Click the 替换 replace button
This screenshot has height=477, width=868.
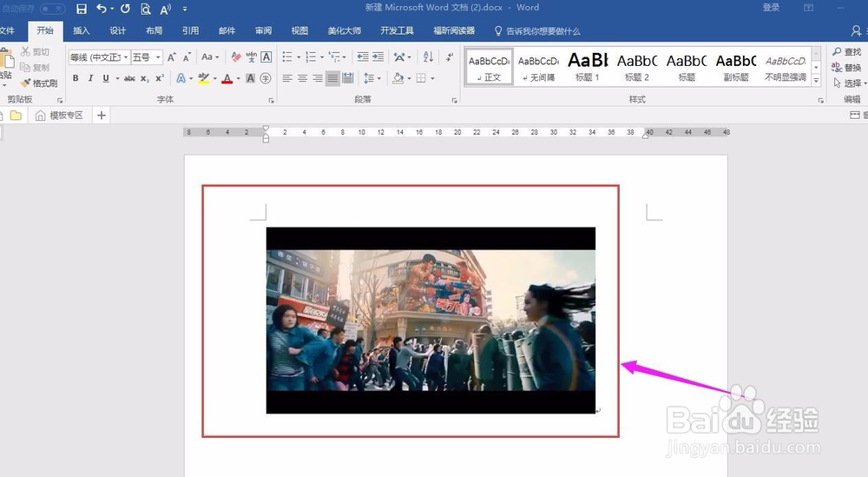[x=847, y=67]
